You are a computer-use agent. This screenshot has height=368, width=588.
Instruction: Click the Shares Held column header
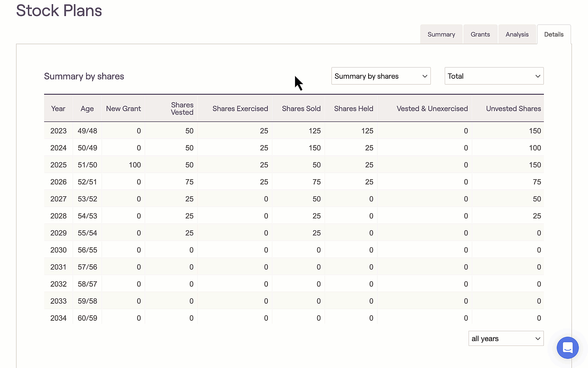coord(353,109)
